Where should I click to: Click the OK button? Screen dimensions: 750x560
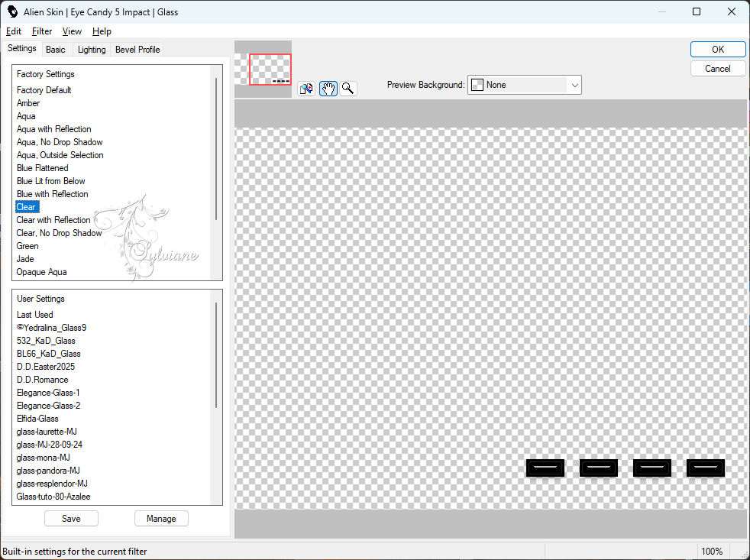717,50
